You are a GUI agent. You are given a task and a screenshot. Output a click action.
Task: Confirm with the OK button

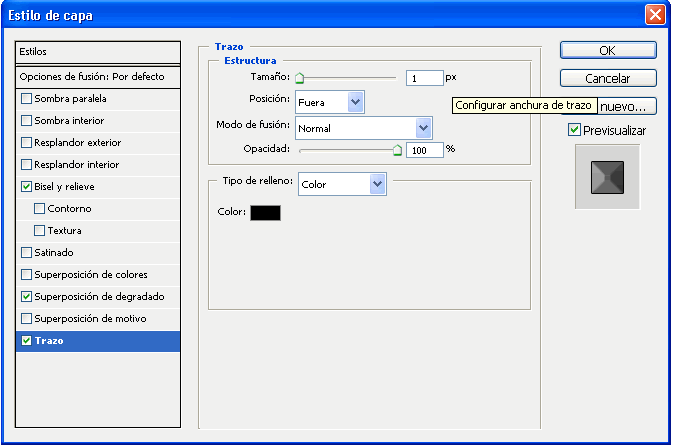click(608, 50)
